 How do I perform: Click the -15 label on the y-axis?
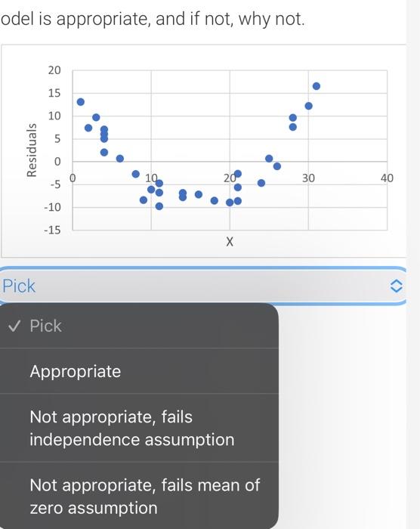[x=52, y=230]
